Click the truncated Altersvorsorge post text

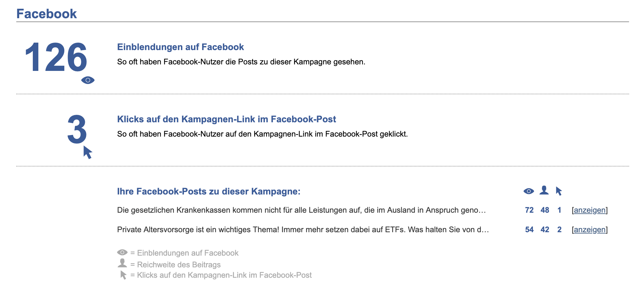point(302,230)
